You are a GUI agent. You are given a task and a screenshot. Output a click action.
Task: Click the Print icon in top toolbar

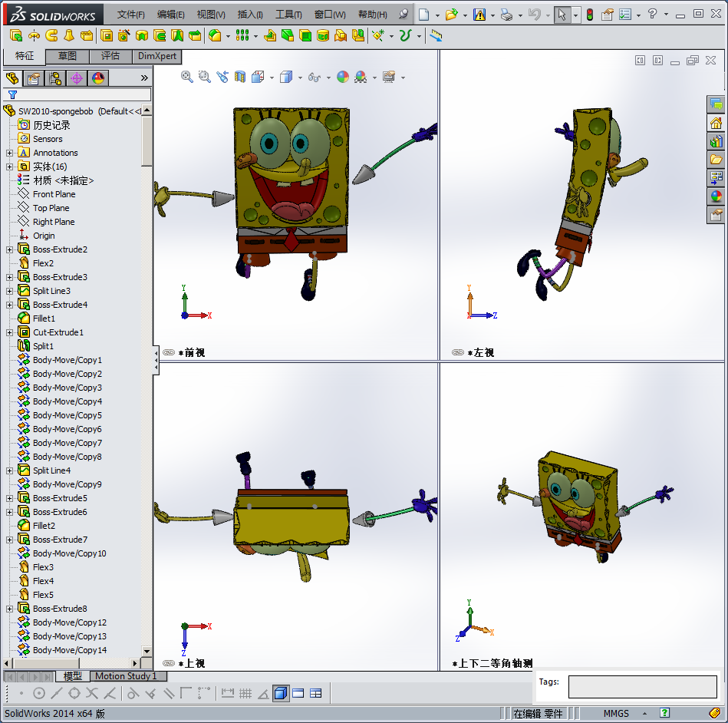(x=506, y=15)
